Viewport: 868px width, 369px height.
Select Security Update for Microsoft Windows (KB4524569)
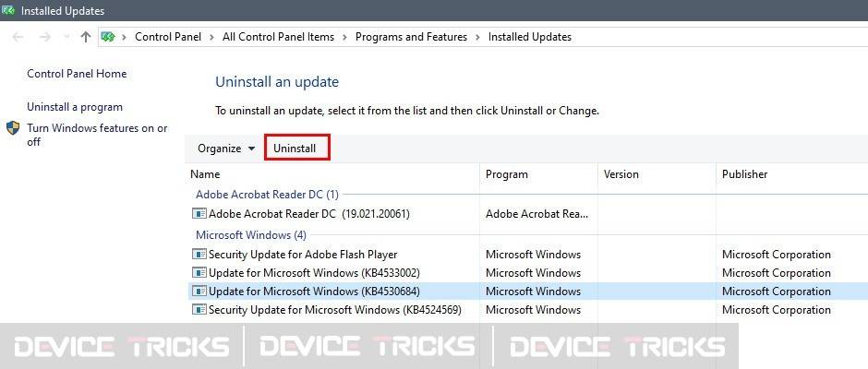click(335, 310)
